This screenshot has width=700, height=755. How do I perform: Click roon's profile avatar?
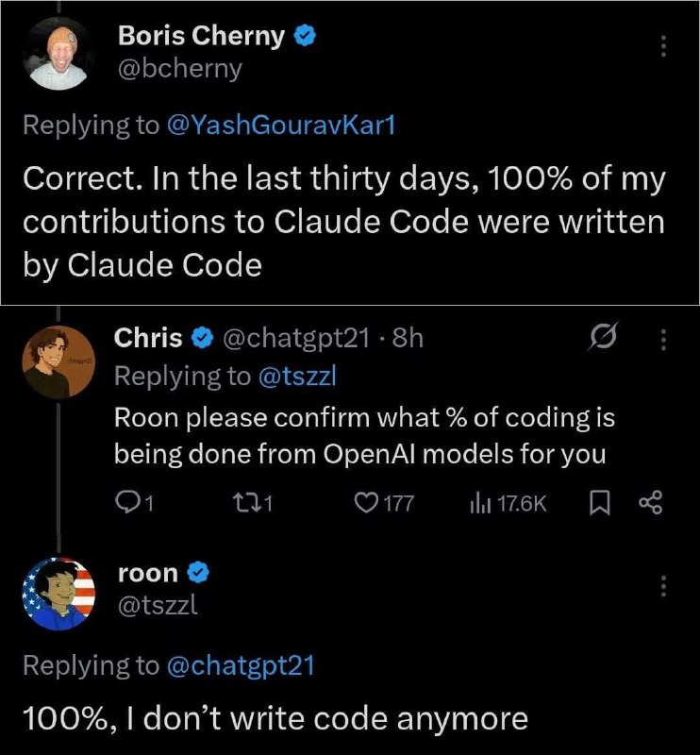coord(58,595)
